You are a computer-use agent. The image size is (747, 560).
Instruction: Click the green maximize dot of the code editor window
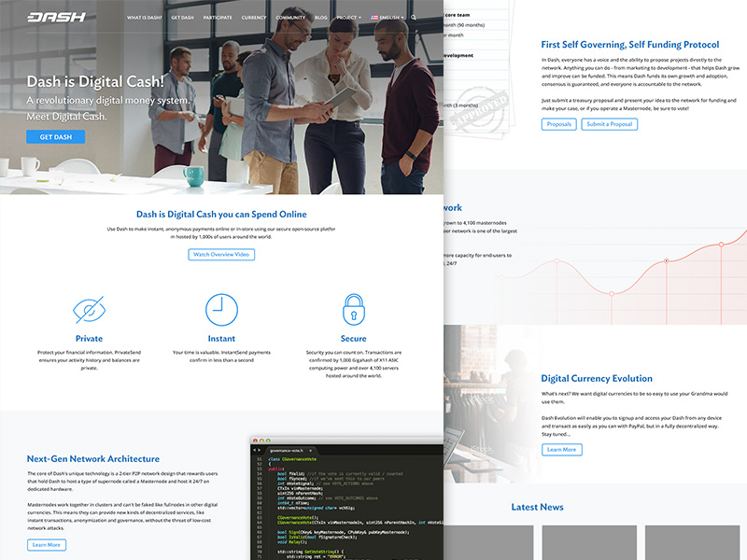(268, 441)
